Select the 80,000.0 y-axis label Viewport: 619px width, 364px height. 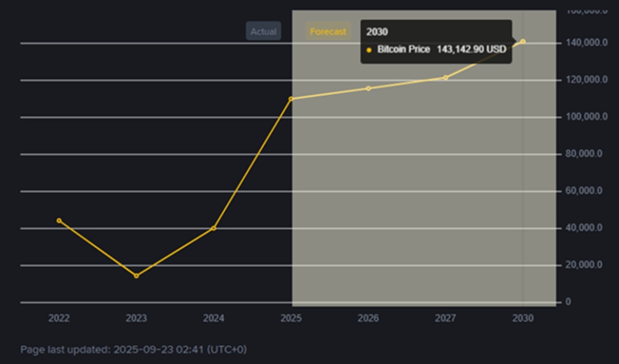point(584,154)
